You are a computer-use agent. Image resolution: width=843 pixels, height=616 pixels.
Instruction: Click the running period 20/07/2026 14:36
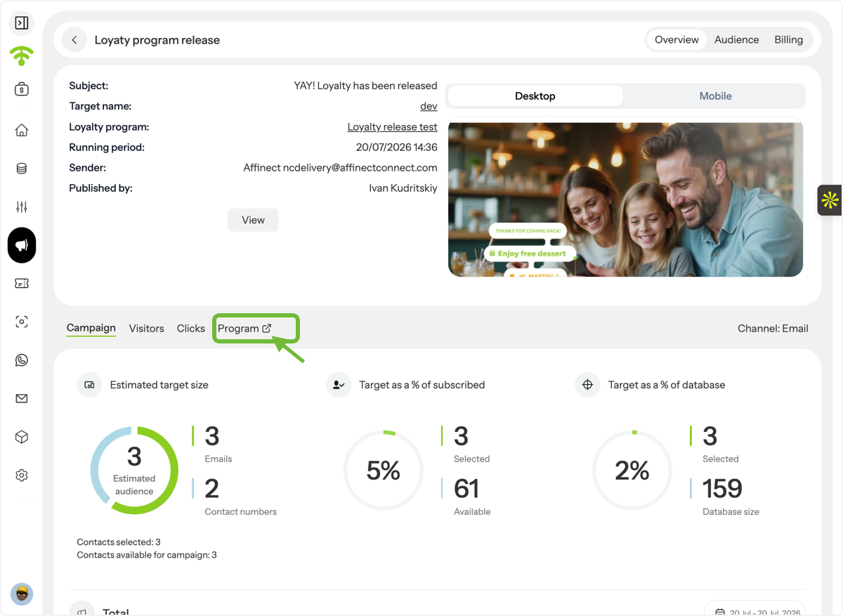point(396,148)
